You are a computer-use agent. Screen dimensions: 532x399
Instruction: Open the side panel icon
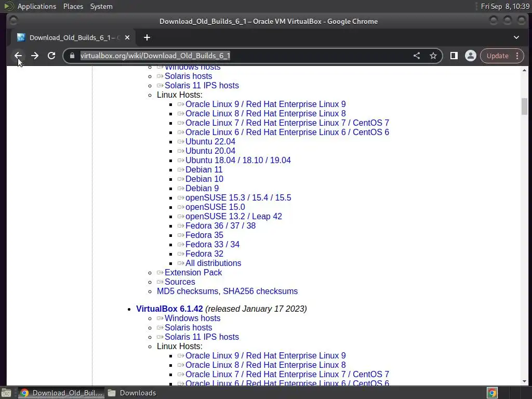coord(454,56)
